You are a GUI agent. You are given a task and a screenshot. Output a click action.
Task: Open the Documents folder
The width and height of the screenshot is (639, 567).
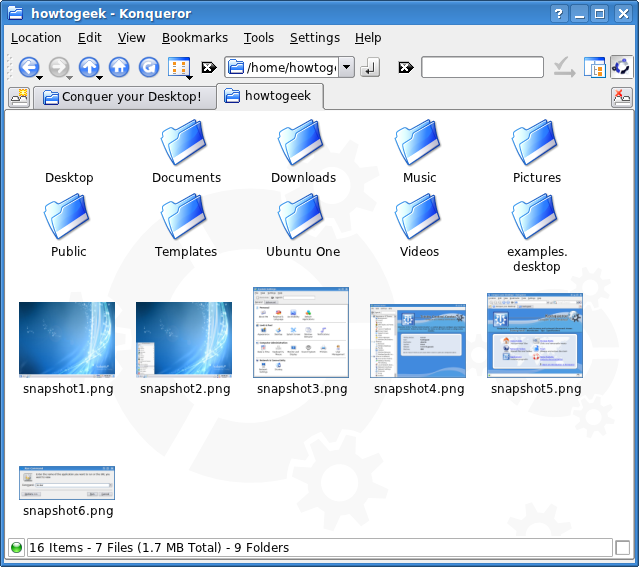184,142
